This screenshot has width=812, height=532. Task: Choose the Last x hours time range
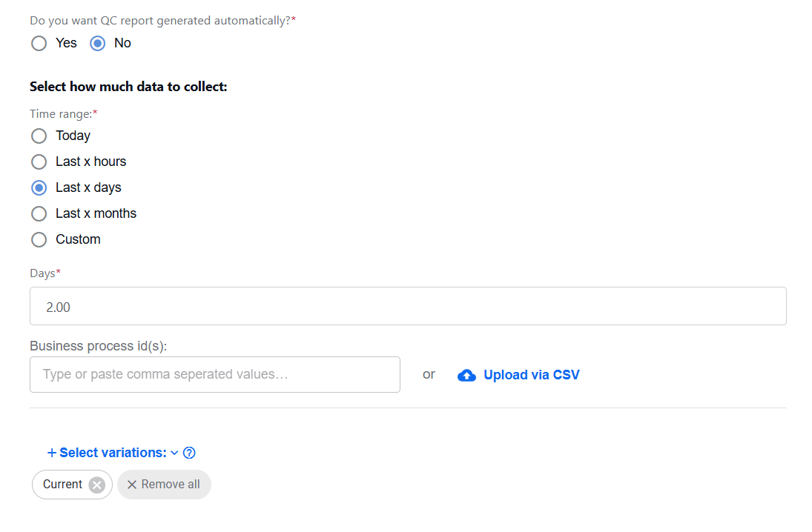(39, 162)
